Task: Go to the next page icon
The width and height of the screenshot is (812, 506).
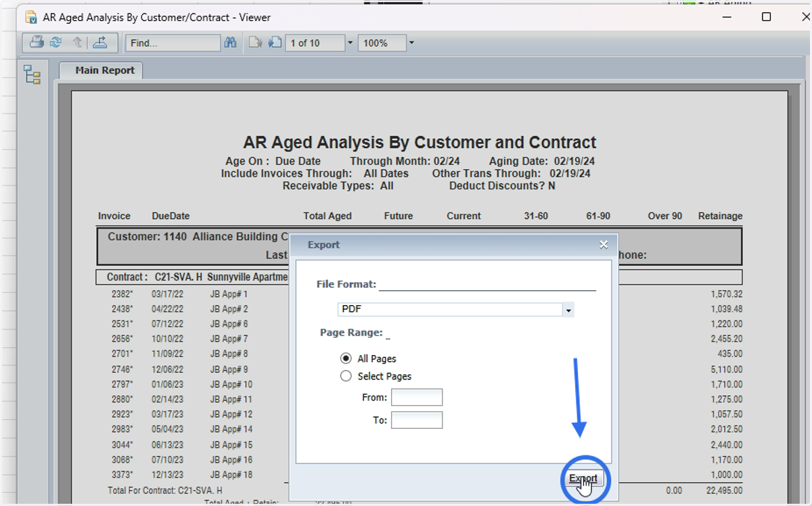Action: [275, 43]
